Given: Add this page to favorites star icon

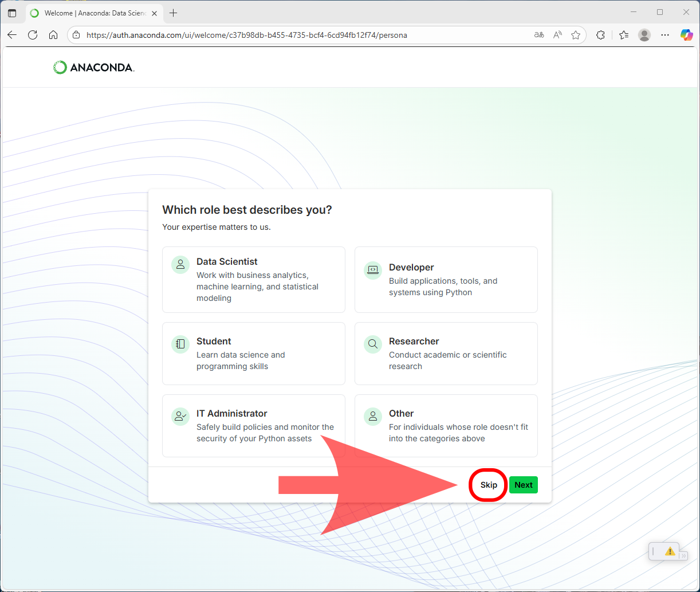Looking at the screenshot, I should (x=576, y=35).
